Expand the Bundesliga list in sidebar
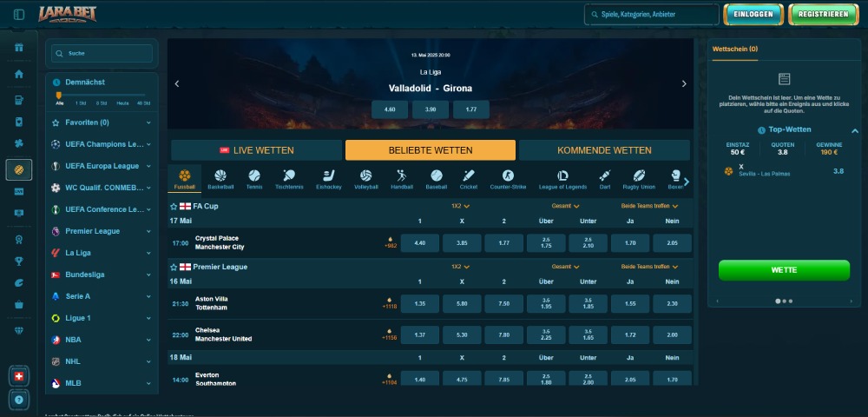Image resolution: width=868 pixels, height=417 pixels. click(x=148, y=275)
